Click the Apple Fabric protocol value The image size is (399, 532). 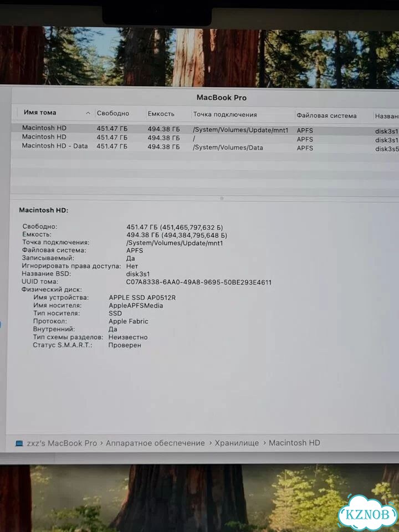[x=128, y=321]
